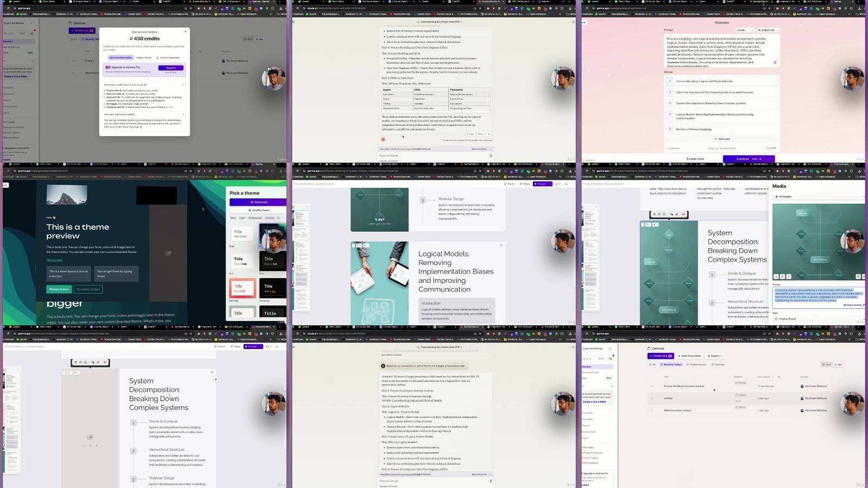
Task: Select outline card 'Benefits of Process Modeling'
Action: pos(722,129)
